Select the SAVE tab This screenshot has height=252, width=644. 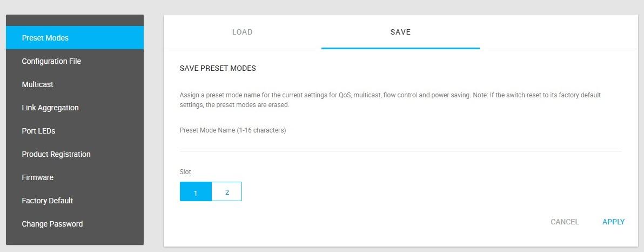point(400,32)
